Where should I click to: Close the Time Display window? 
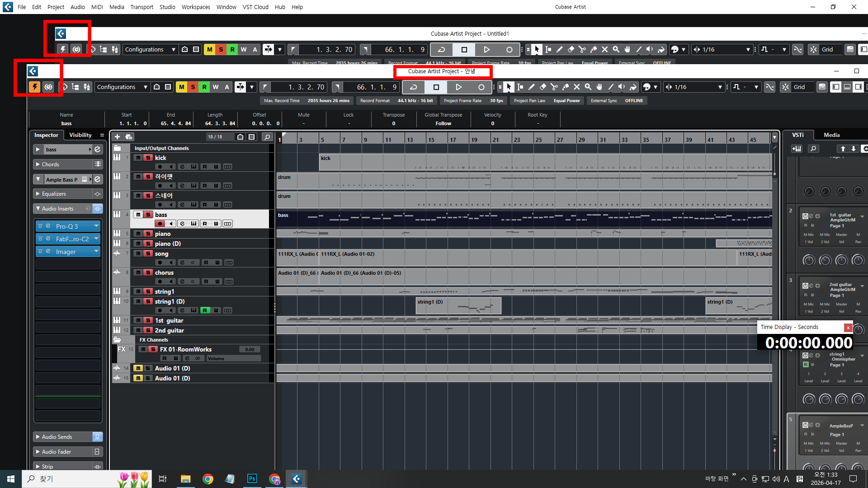click(x=848, y=327)
